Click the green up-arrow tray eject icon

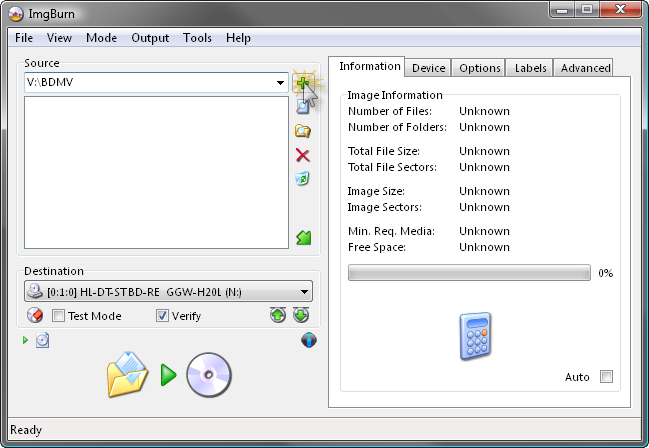(278, 315)
